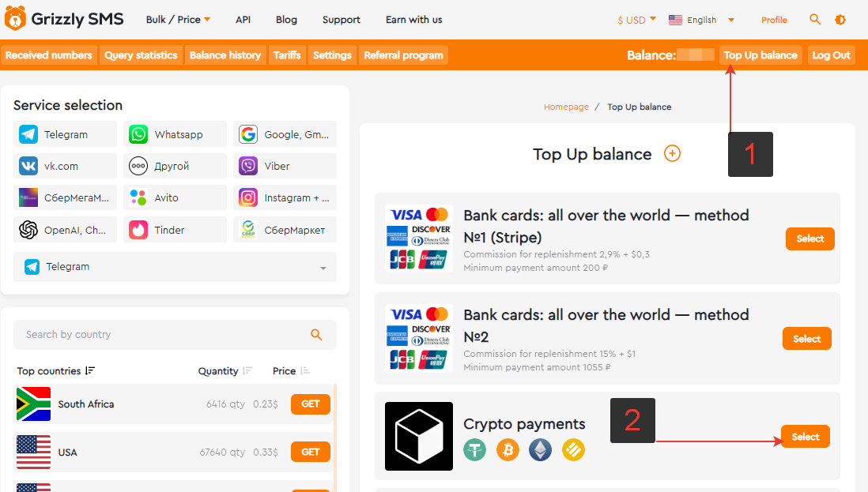Select bank cards method №2
The height and width of the screenshot is (492, 868).
tap(806, 339)
